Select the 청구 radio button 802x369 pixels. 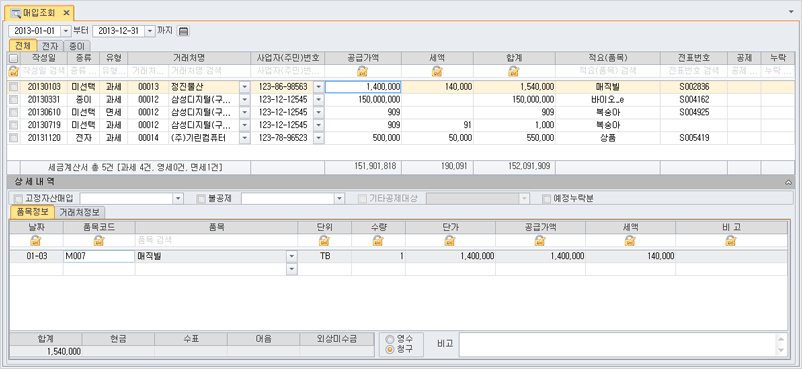pos(391,349)
